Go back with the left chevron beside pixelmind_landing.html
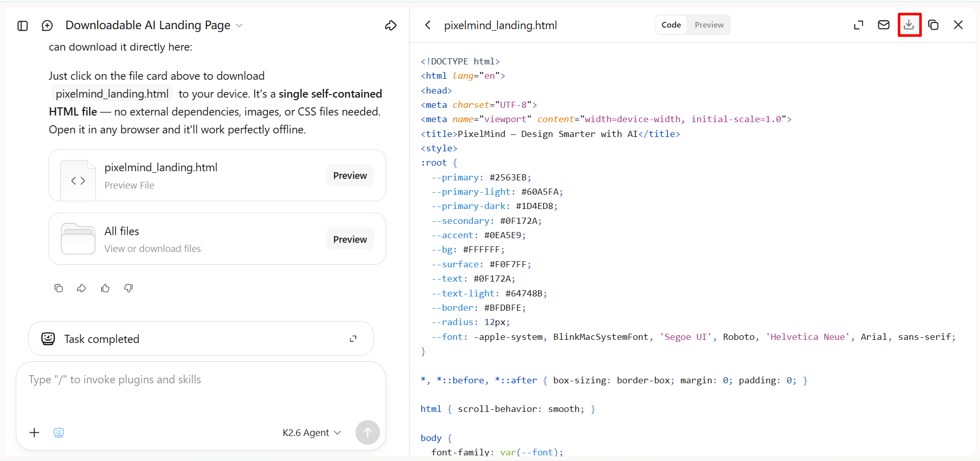This screenshot has width=980, height=461. click(x=428, y=25)
